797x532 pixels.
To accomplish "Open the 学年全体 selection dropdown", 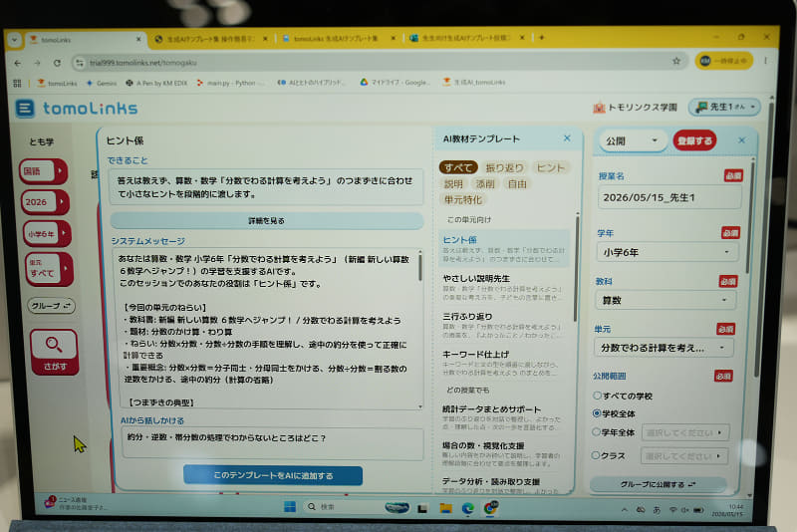I will (685, 432).
